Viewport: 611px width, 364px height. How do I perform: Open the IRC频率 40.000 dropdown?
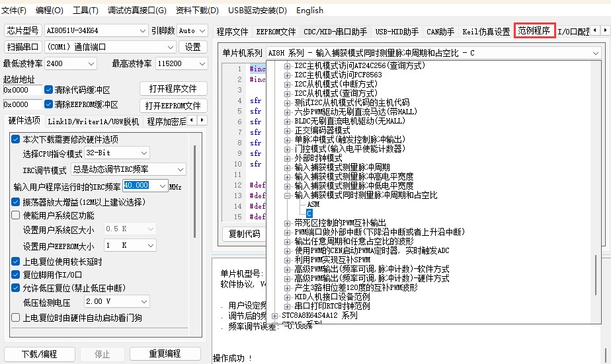[x=145, y=186]
